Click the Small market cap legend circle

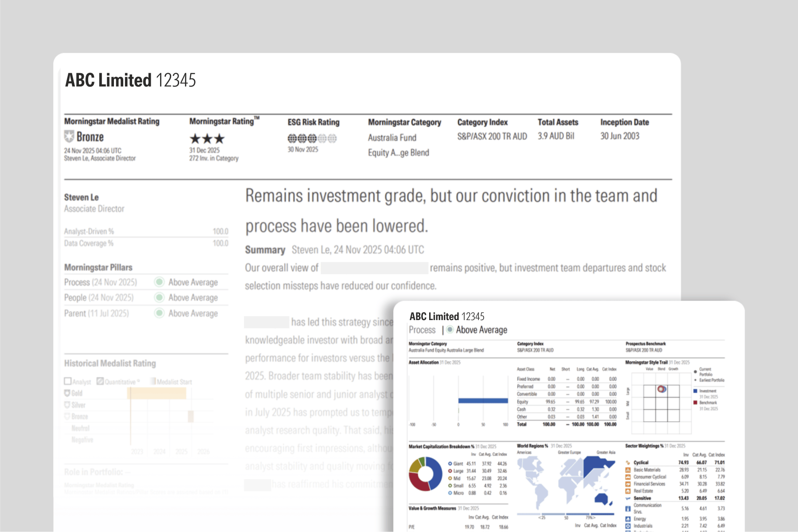(x=450, y=485)
